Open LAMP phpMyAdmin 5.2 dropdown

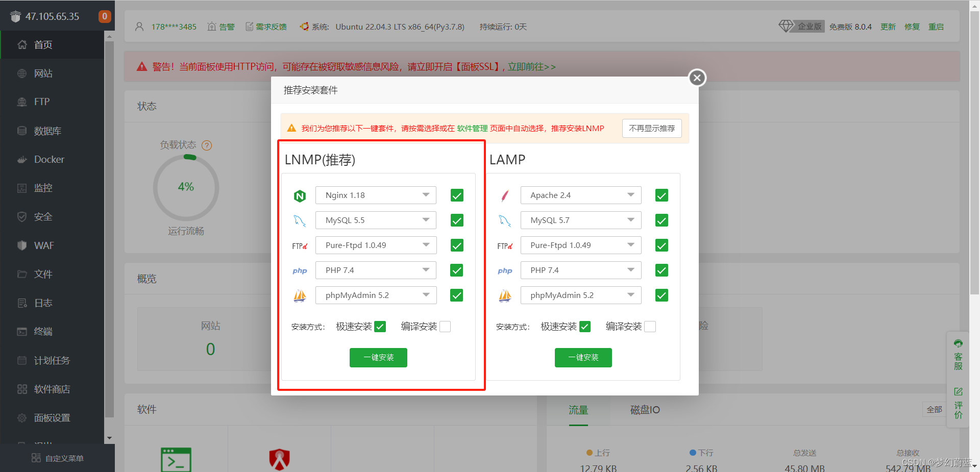coord(581,295)
